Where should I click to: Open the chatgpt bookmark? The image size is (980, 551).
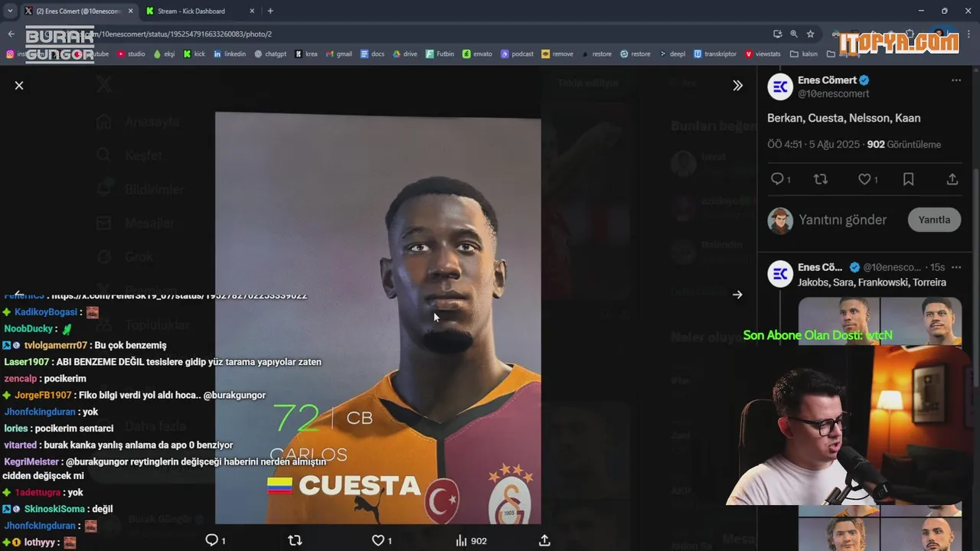point(270,54)
